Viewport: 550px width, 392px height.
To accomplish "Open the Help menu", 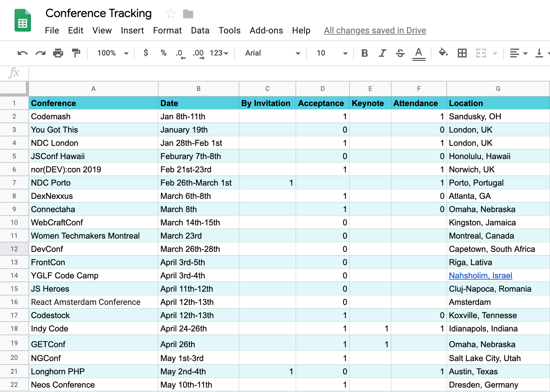I will coord(301,30).
